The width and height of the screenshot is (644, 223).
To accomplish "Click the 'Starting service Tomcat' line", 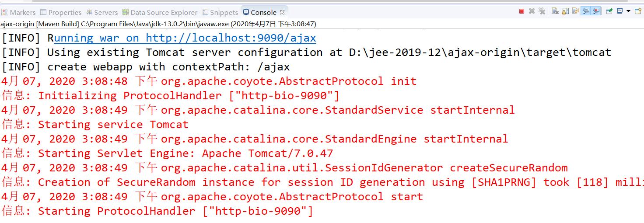I will 95,125.
